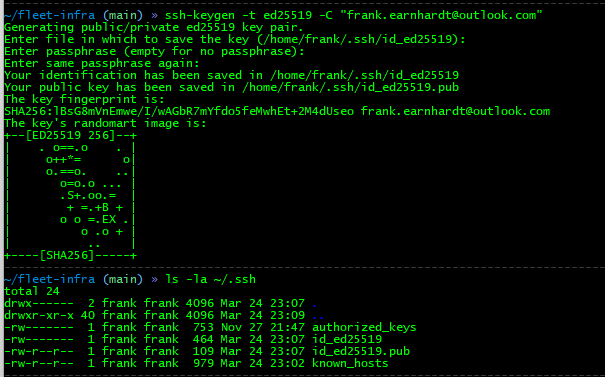Click the ls -la ~/.ssh command

[x=211, y=279]
